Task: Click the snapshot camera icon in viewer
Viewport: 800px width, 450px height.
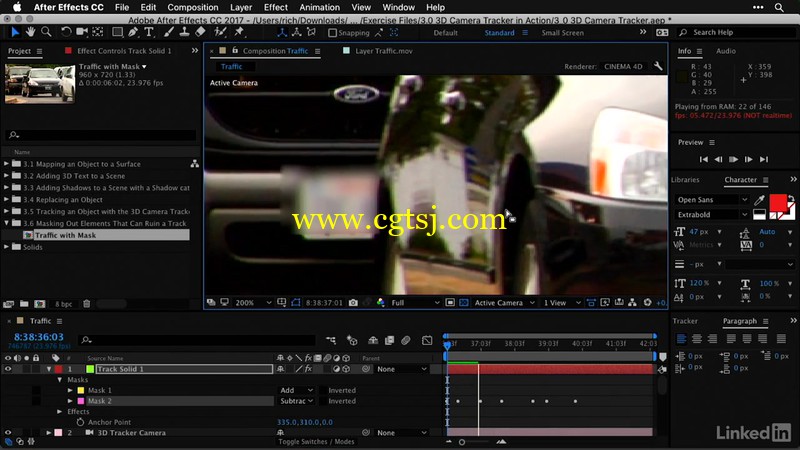Action: (353, 303)
